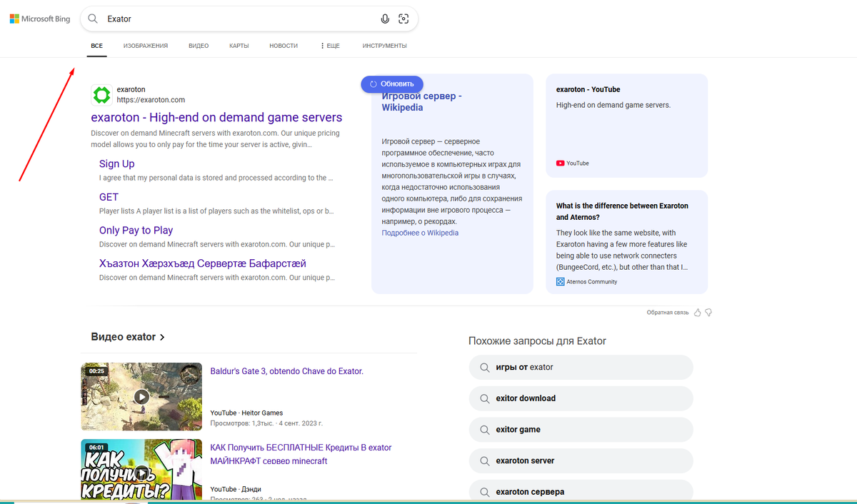Play the Baldur's Gate 3 video thumbnail
Screen dimensions: 857x504
[x=141, y=396]
